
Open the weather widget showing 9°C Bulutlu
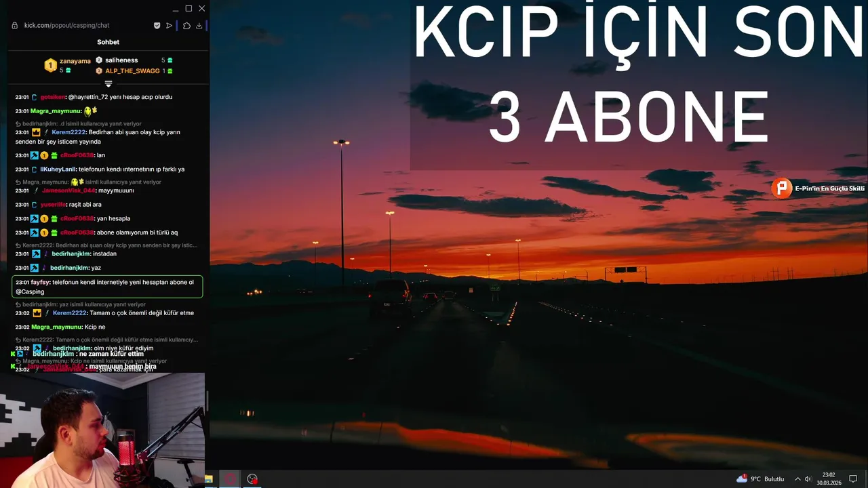(760, 479)
